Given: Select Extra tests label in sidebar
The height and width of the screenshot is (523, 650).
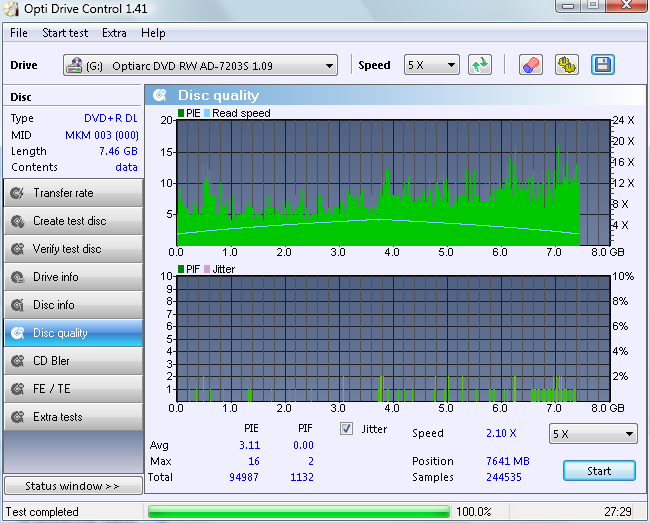Looking at the screenshot, I should pos(58,417).
